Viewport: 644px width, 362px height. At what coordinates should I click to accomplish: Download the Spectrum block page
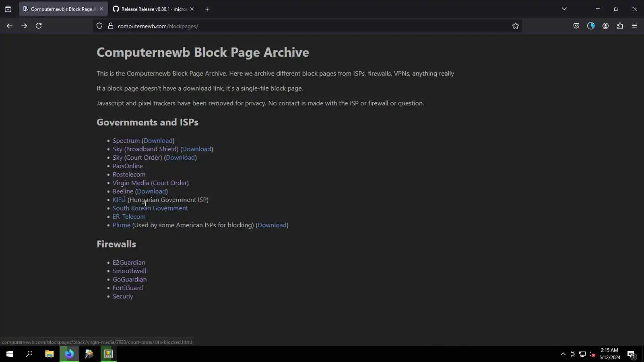pyautogui.click(x=158, y=140)
